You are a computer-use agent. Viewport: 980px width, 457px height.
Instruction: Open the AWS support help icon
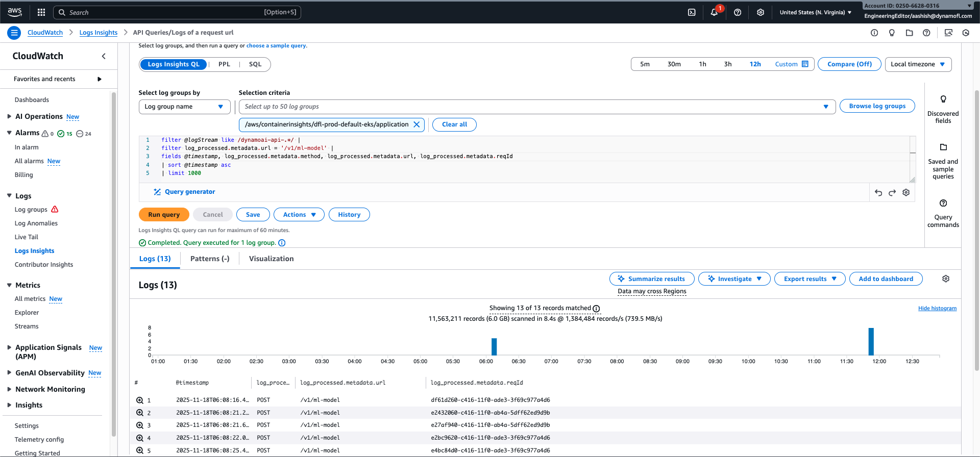pos(738,12)
